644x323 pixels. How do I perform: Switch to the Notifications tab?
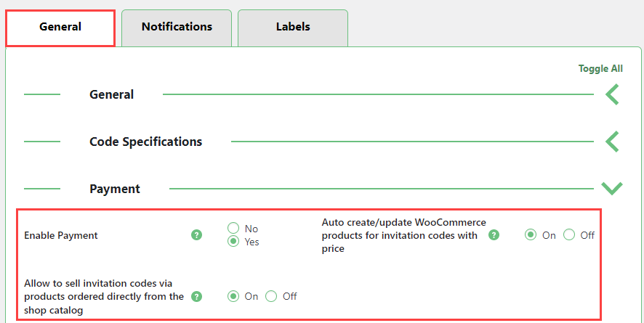(177, 27)
